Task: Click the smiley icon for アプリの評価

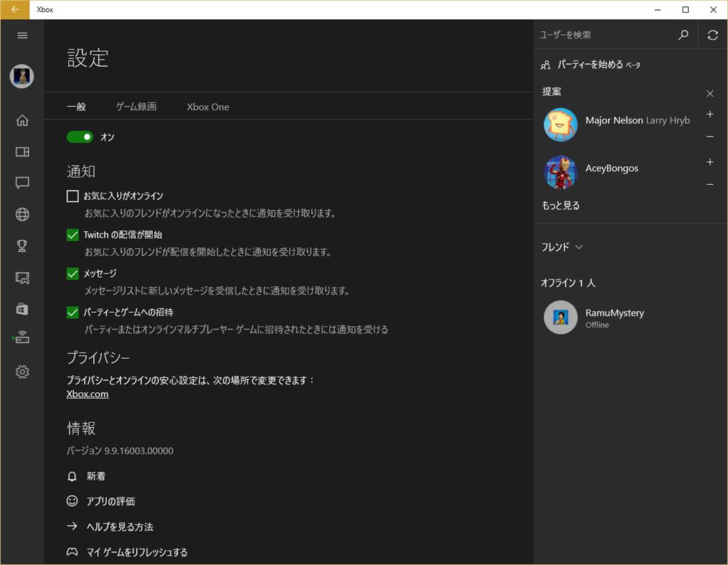Action: coord(72,501)
